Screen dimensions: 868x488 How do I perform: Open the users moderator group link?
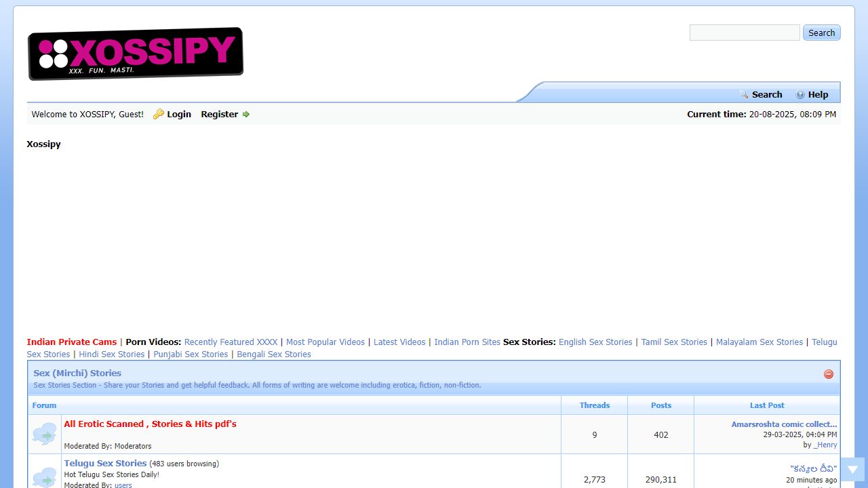click(123, 485)
